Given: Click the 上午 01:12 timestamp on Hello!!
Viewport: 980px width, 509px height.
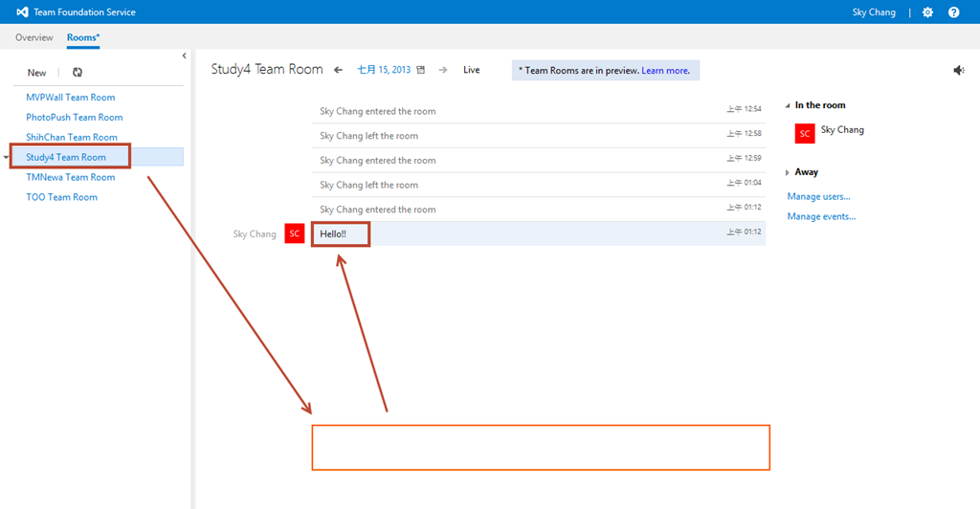Looking at the screenshot, I should [744, 232].
